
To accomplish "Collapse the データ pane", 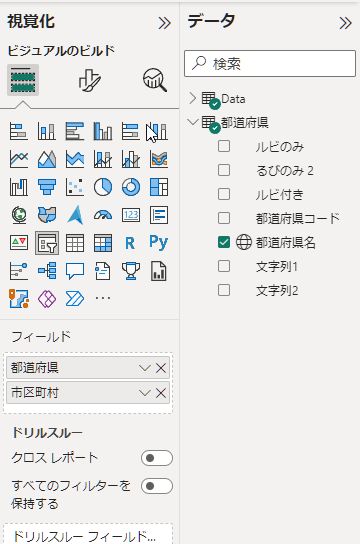I will point(345,23).
